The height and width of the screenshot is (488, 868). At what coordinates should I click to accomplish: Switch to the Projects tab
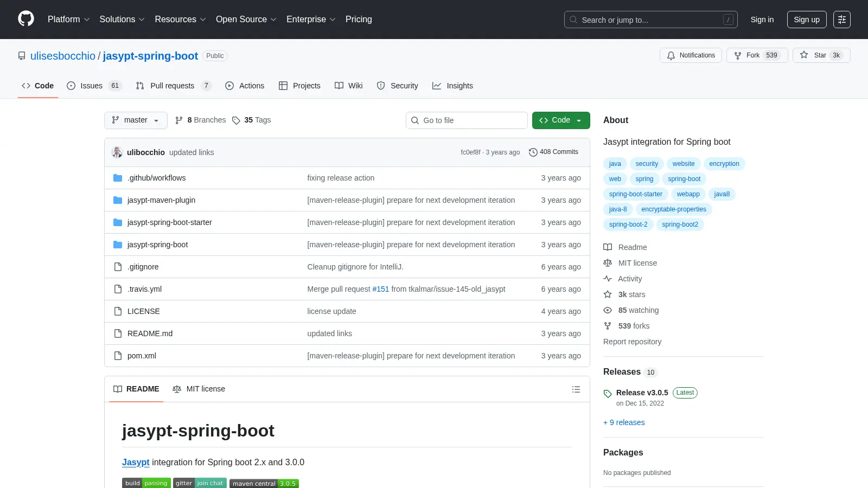tap(299, 86)
